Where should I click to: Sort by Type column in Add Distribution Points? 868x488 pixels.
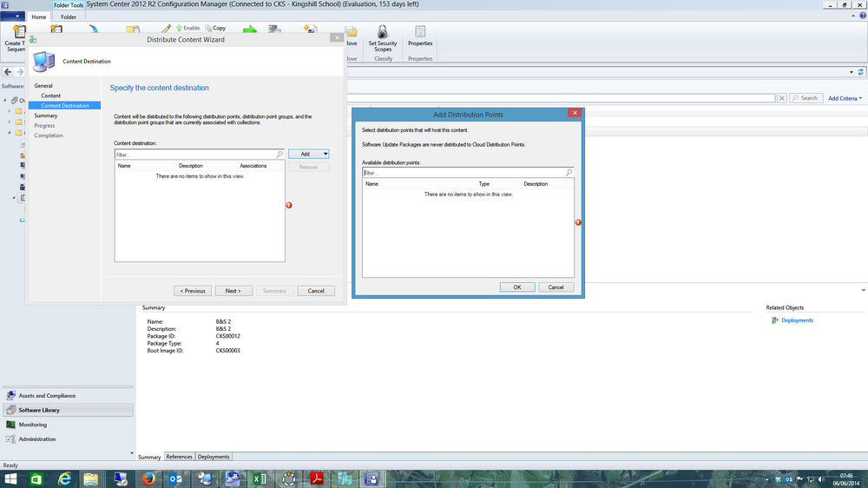coord(498,184)
